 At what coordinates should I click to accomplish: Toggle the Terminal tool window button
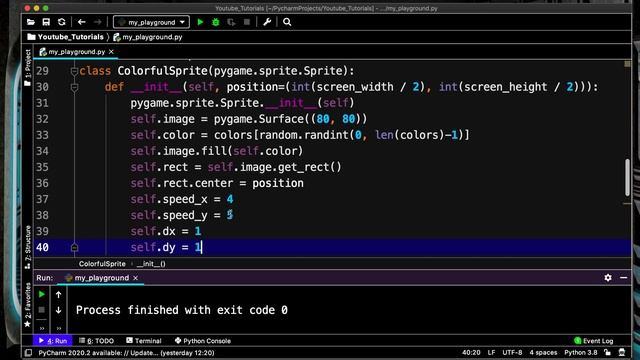coord(144,341)
